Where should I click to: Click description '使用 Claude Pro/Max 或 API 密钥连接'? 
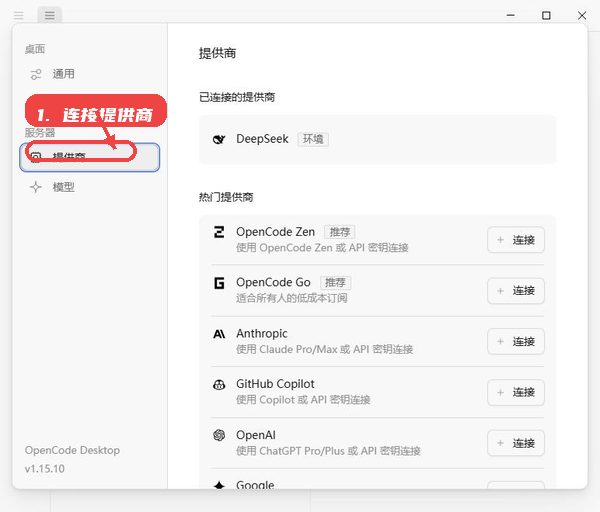[x=324, y=349]
